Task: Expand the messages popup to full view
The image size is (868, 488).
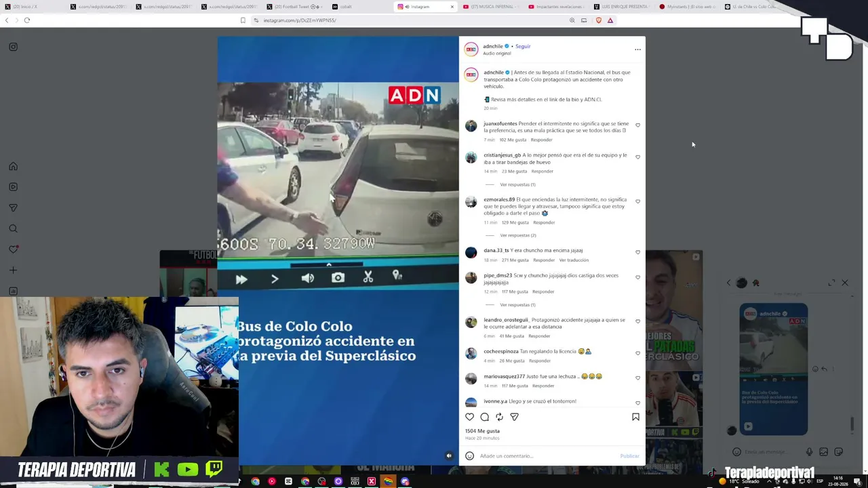Action: coord(832,283)
